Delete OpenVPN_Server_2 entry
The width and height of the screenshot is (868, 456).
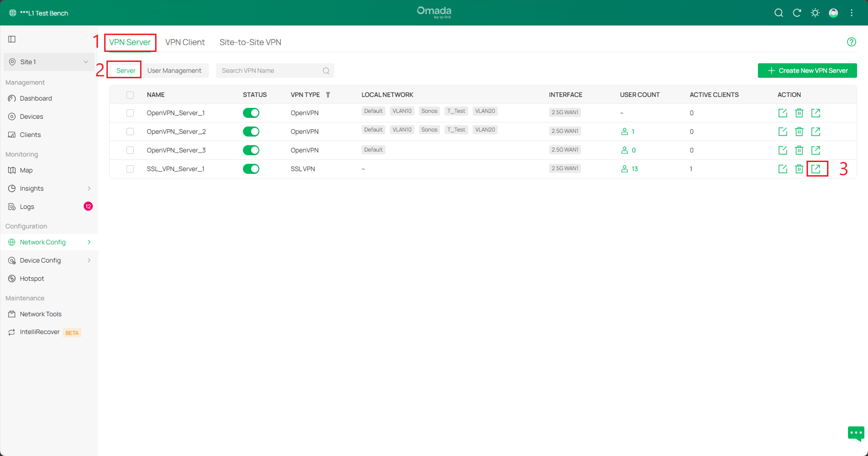coord(799,131)
